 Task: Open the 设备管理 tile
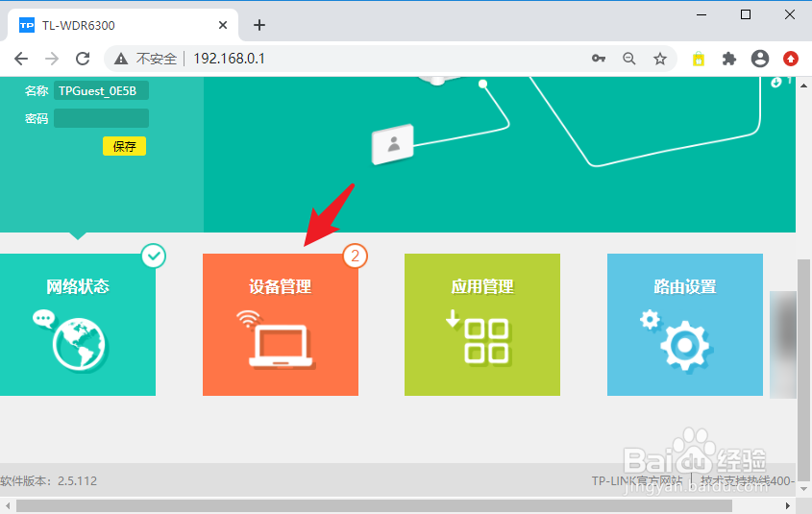281,325
